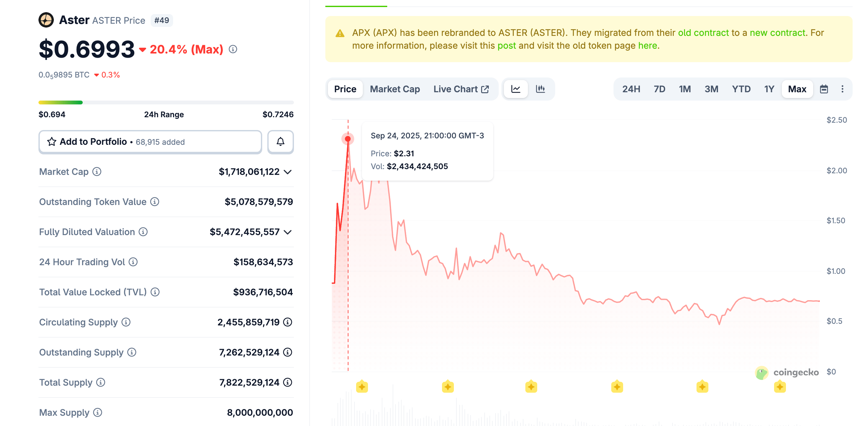This screenshot has height=426, width=868.
Task: Click info icon next to Market Cap
Action: [x=97, y=172]
